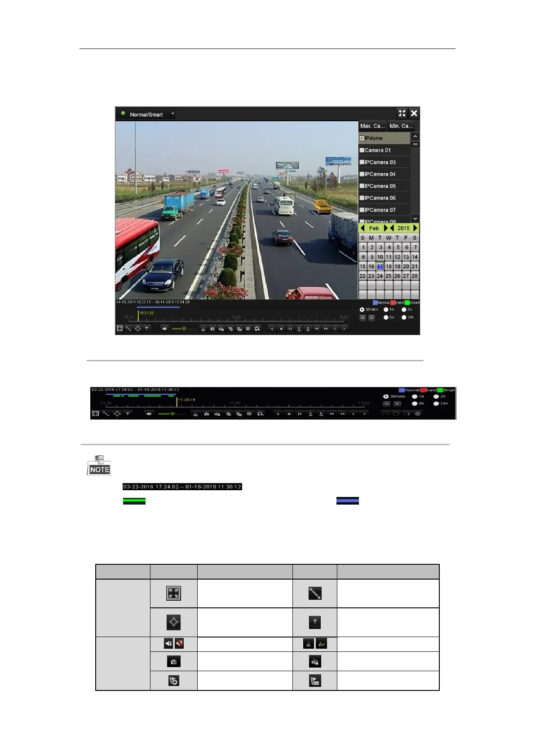
Task: Mute audio via speaker icon in highway playback window
Action: click(x=164, y=329)
